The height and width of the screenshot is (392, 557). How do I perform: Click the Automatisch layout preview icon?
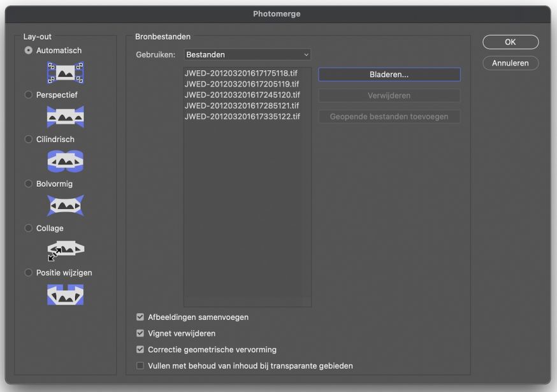coord(66,73)
